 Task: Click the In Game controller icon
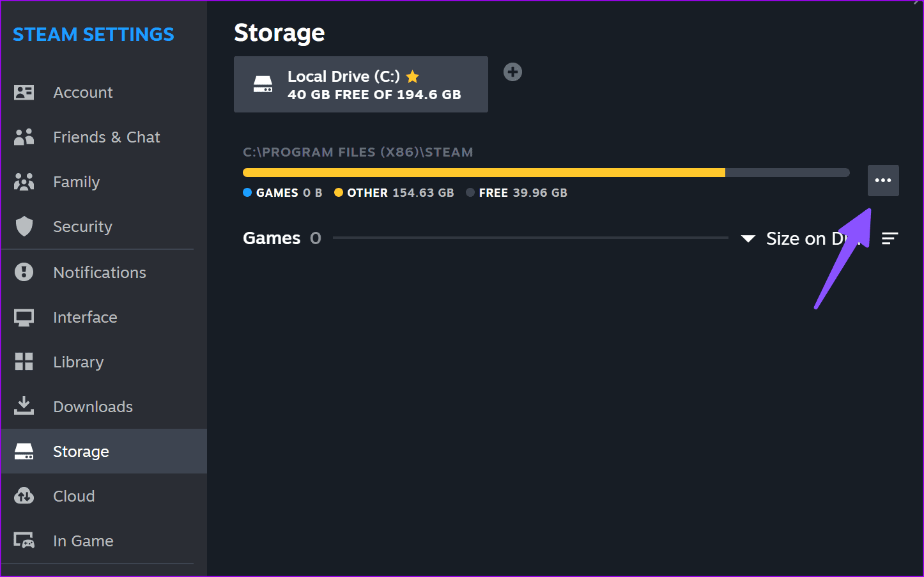pos(24,541)
